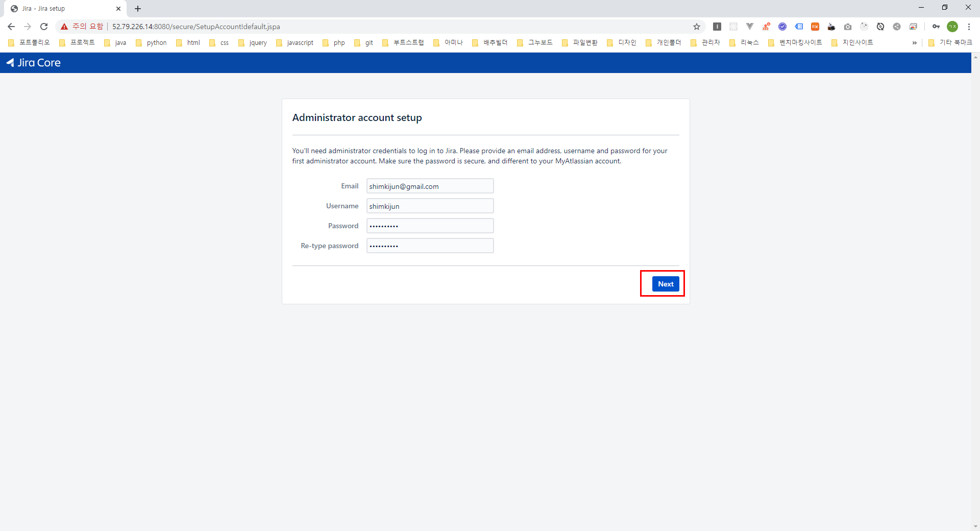Image resolution: width=980 pixels, height=531 pixels.
Task: Open the 파일변환 bookmark folder
Action: [x=580, y=43]
